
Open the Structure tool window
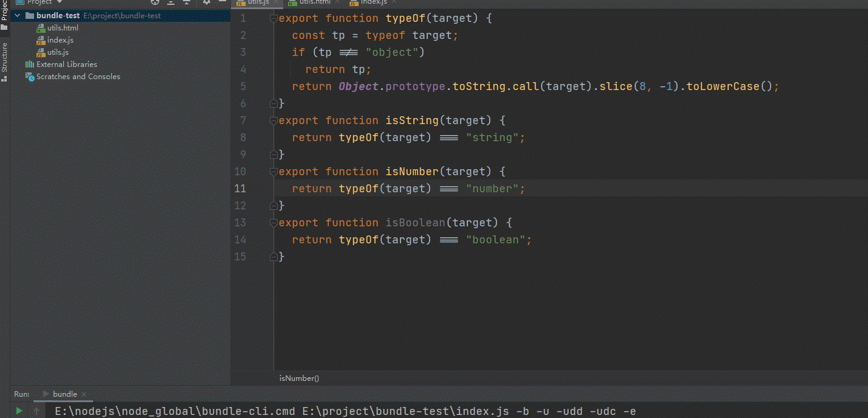point(4,61)
